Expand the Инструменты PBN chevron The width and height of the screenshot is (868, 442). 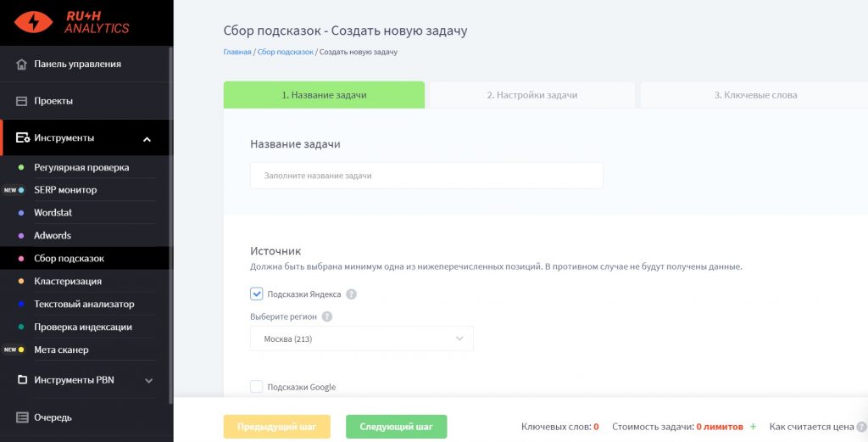[x=148, y=381]
